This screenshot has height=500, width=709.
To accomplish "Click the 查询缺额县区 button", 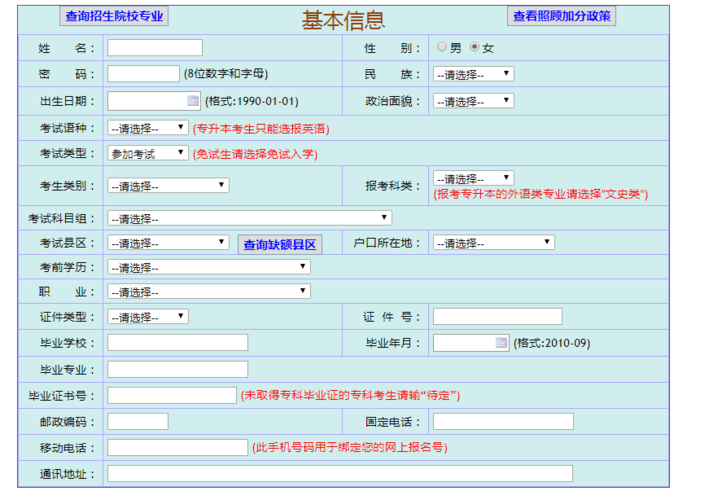I will click(x=280, y=245).
